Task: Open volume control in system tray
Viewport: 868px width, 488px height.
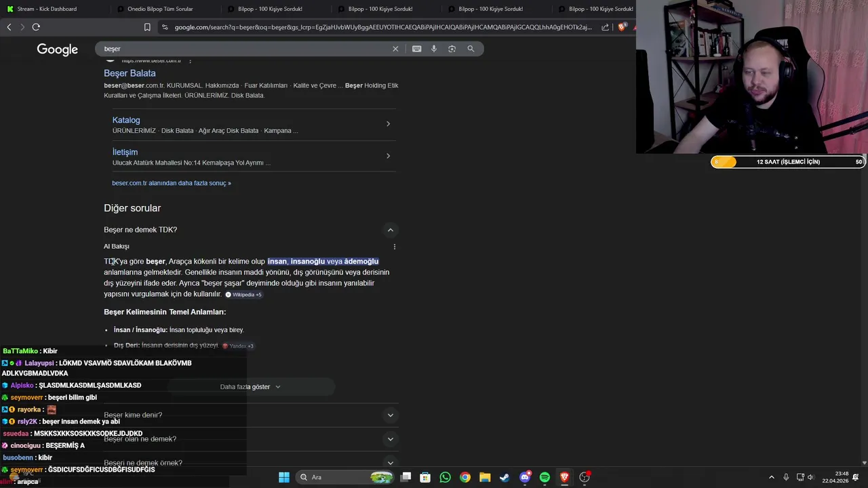Action: 812,477
